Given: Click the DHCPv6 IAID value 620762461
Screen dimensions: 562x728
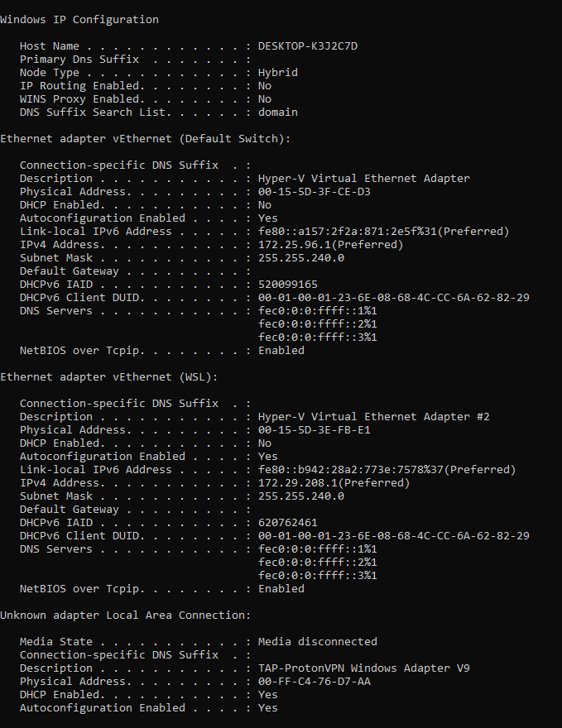Looking at the screenshot, I should pos(287,523).
